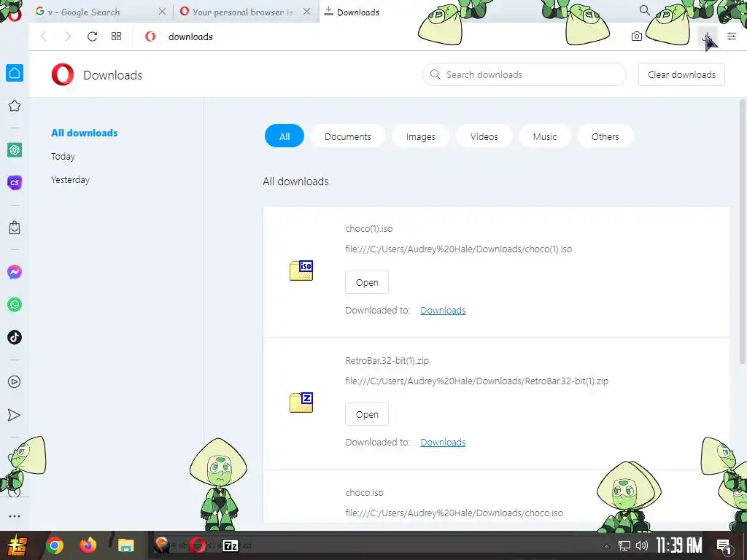Open TikTok in the sidebar
This screenshot has width=747, height=560.
15,337
